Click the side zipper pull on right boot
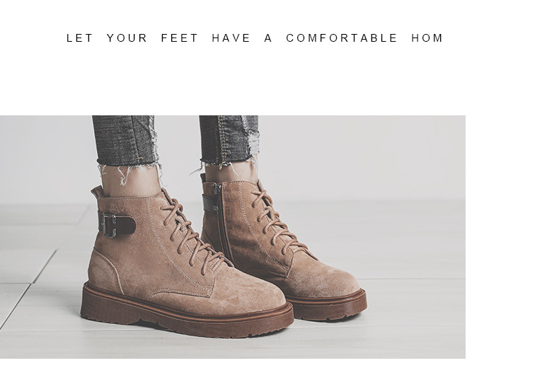Viewport: 559px width, 392px height. pyautogui.click(x=217, y=188)
